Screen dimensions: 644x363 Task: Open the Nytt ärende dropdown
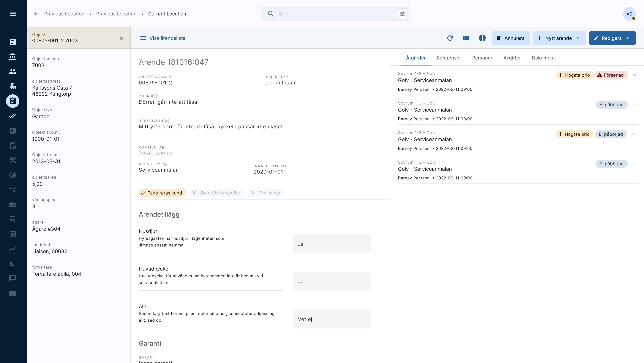[x=559, y=38]
